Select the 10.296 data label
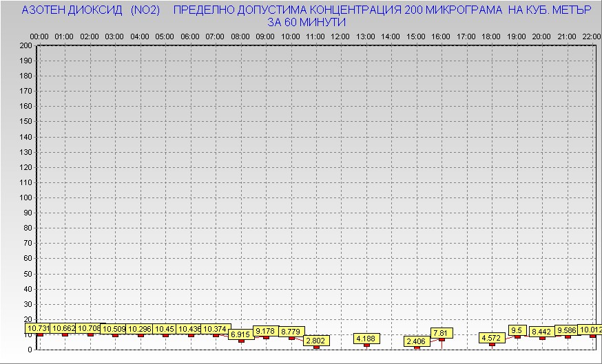Viewport: 602px width, 364px height. coord(141,329)
